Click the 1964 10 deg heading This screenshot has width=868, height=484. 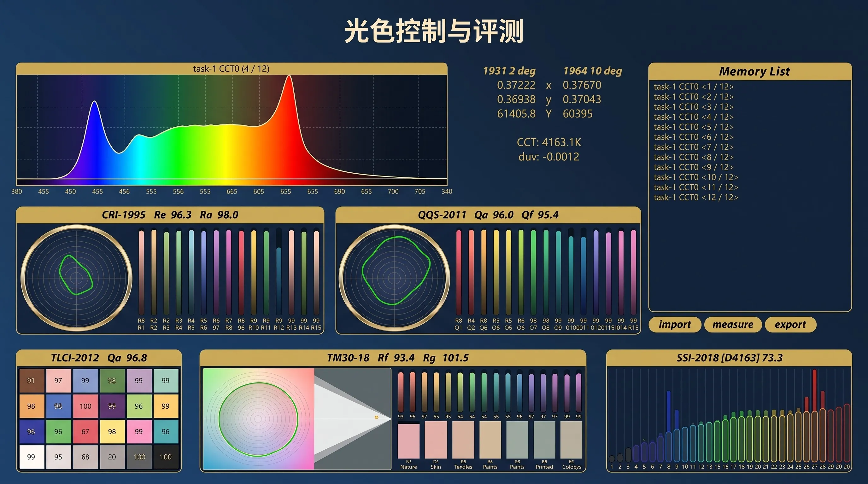coord(593,71)
